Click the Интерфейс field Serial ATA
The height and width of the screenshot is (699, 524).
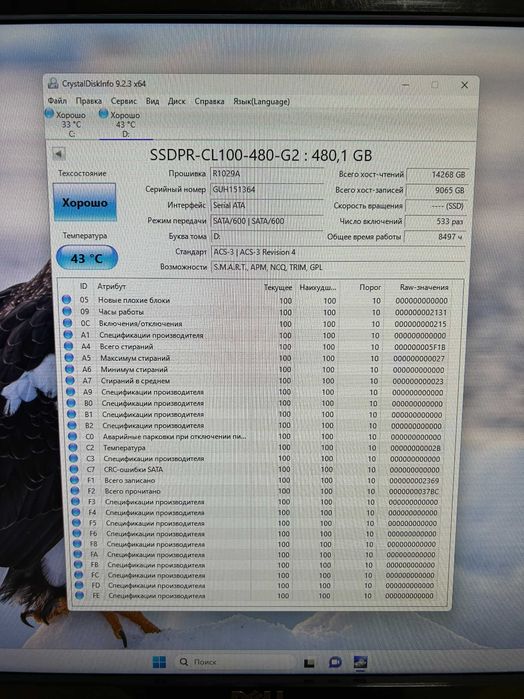pos(267,205)
